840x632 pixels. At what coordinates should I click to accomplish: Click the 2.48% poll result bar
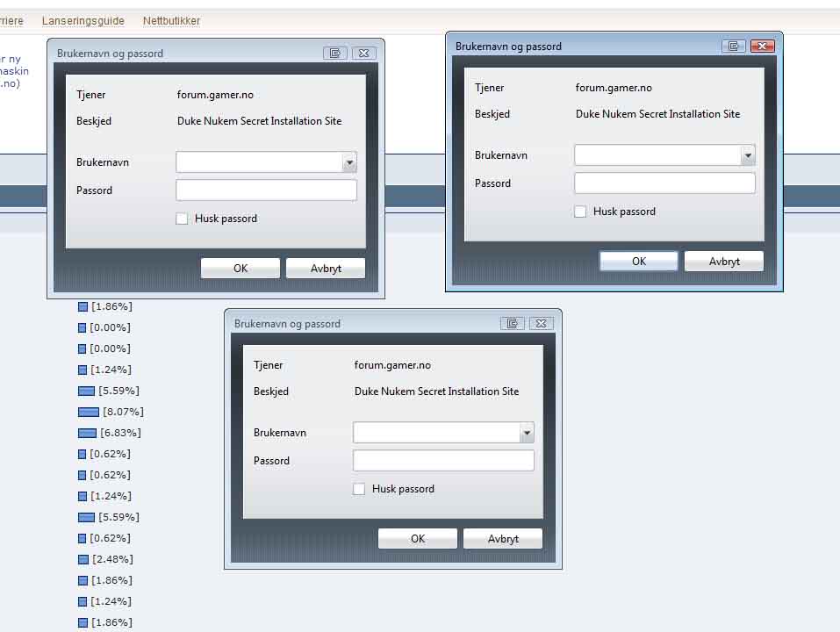[83, 559]
